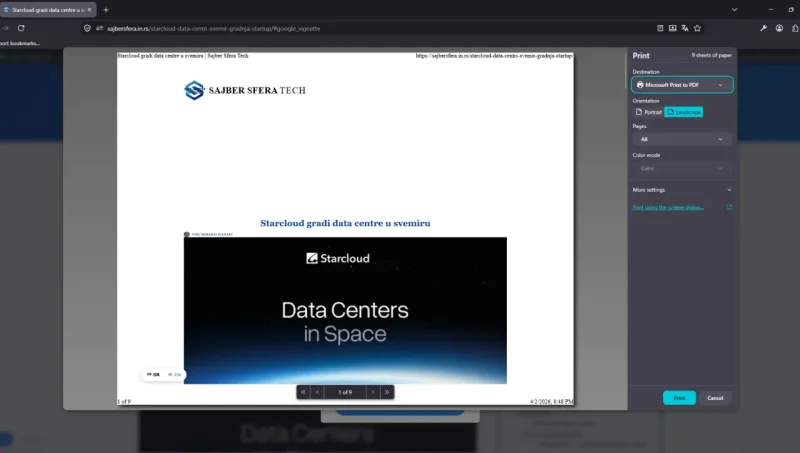This screenshot has height=453, width=800.
Task: Go to first page of print preview
Action: [x=303, y=392]
